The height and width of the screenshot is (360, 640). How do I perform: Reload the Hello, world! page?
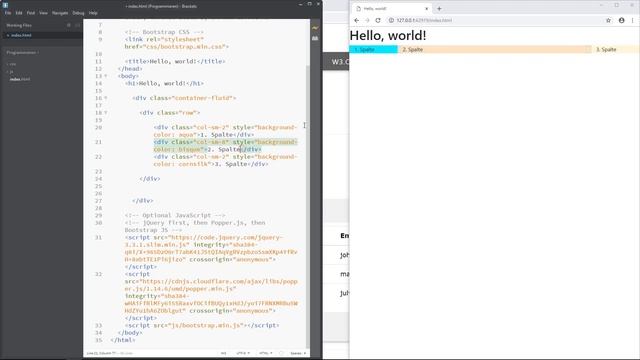point(378,20)
